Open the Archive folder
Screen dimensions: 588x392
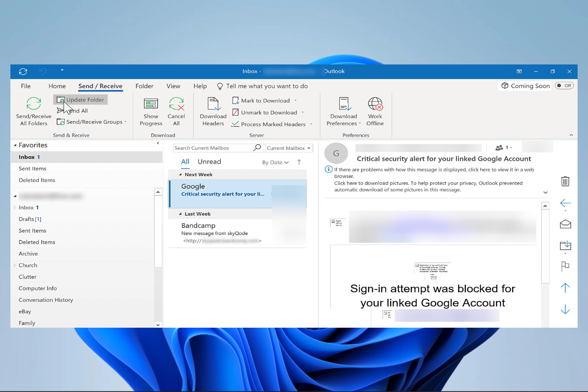pos(28,254)
